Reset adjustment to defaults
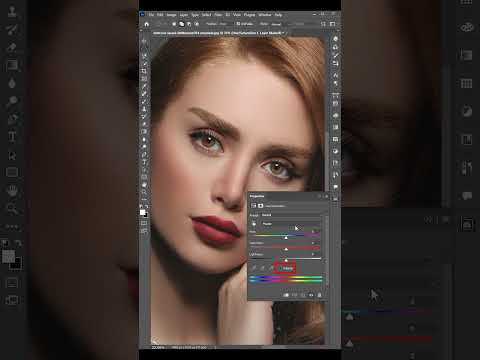The height and width of the screenshot is (360, 480). click(x=303, y=295)
